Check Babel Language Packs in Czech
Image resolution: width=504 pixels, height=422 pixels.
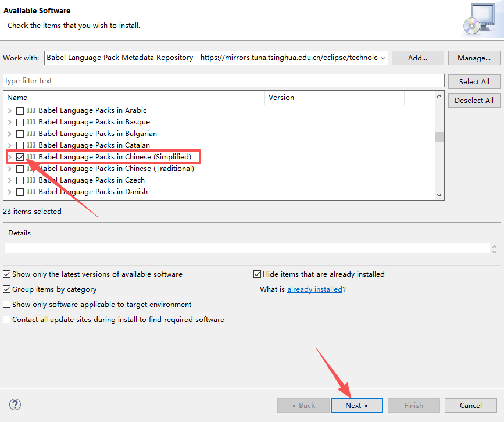20,180
